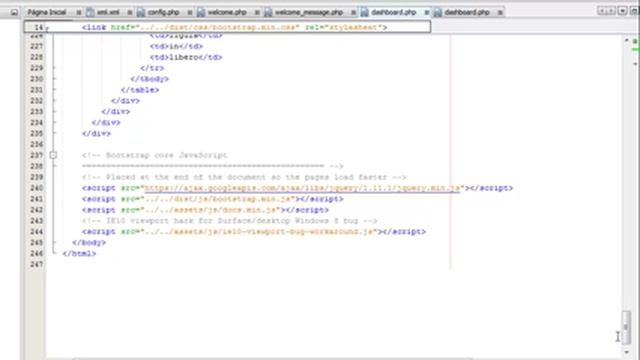Screen dimensions: 640x360
Task: Switch to the config.php tab
Action: click(163, 12)
